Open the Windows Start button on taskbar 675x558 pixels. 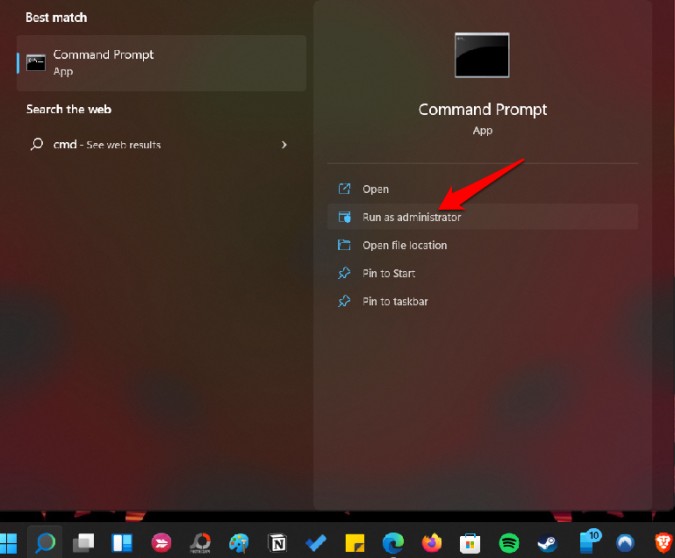(7, 542)
